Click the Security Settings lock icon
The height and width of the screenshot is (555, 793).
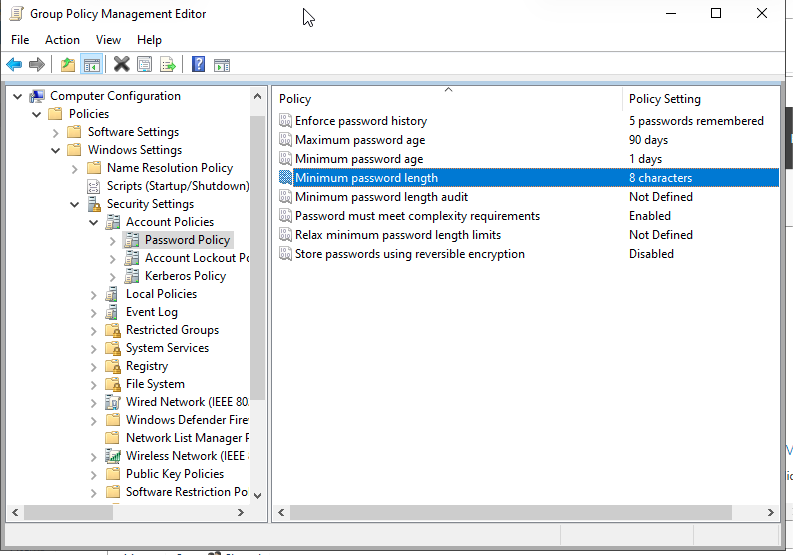point(94,204)
